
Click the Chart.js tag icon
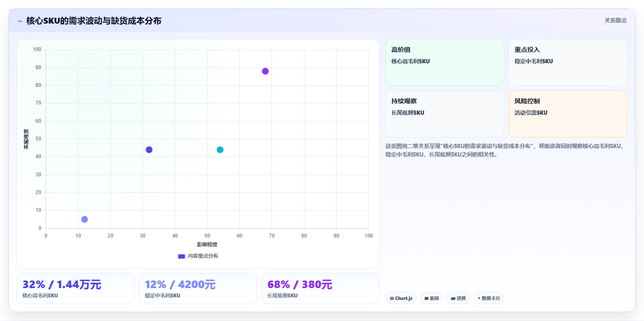[x=392, y=298]
